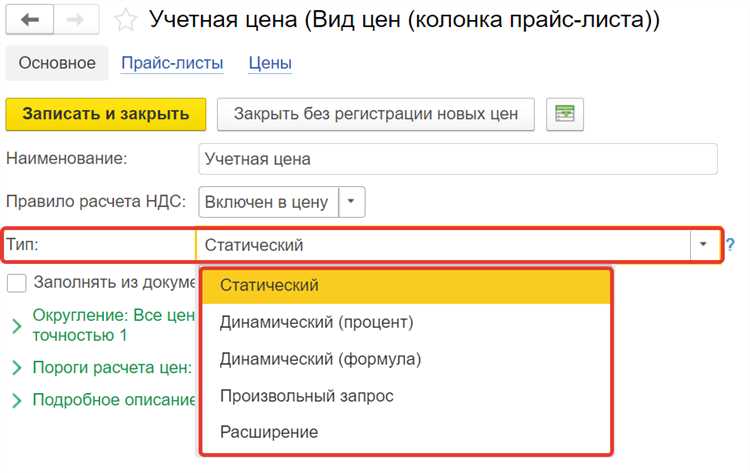Select Статический in the dropdown list
750x473 pixels.
[x=407, y=285]
